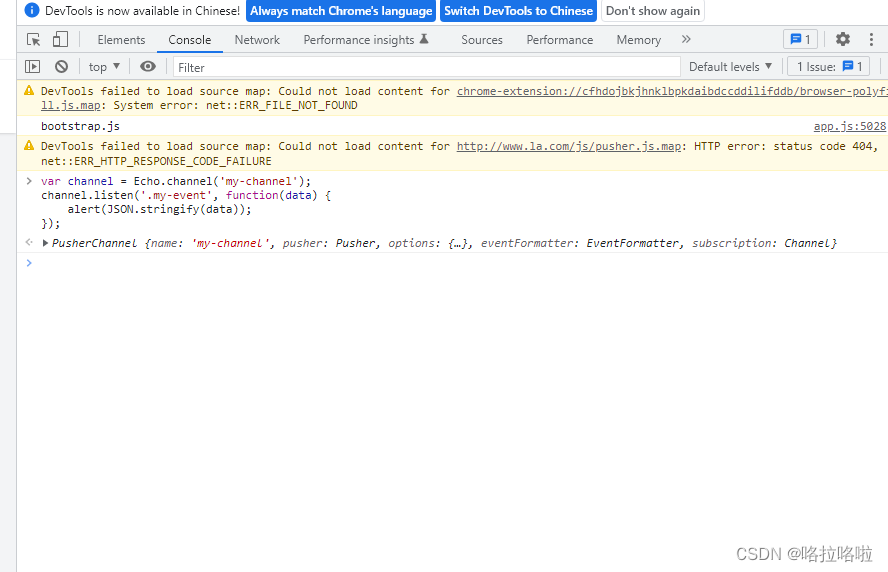The width and height of the screenshot is (888, 572).
Task: Open the Performance tab
Action: tap(560, 40)
